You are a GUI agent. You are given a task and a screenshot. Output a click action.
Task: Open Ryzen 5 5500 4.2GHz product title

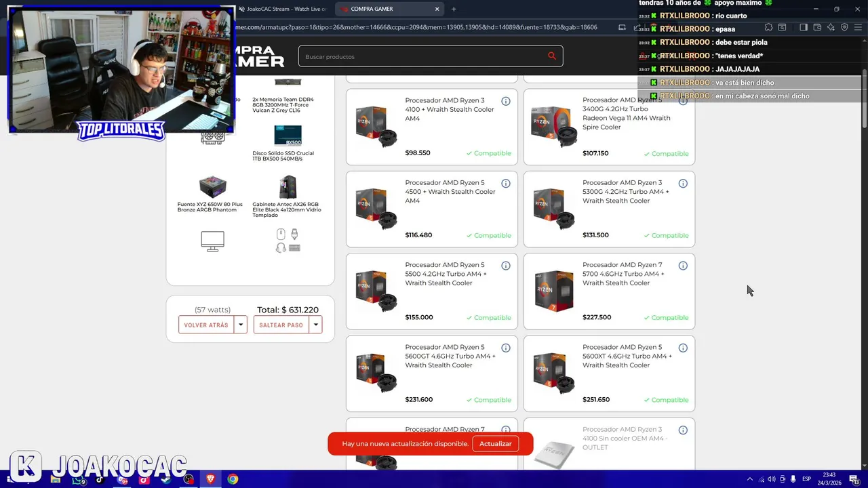click(x=446, y=274)
